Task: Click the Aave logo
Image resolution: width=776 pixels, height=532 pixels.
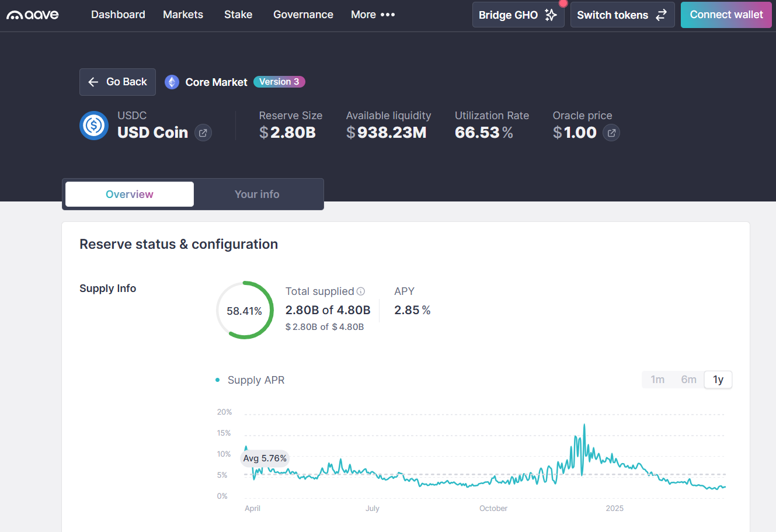Action: coord(33,15)
